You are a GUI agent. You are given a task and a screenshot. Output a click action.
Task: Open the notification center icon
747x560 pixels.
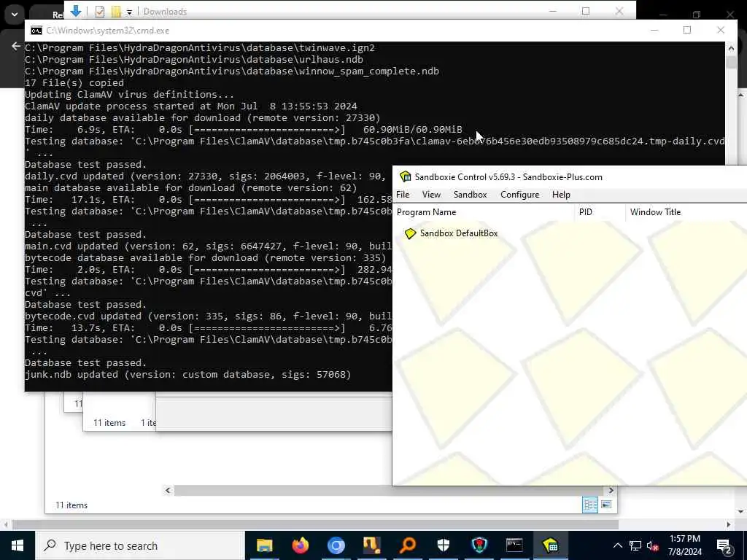coord(724,546)
